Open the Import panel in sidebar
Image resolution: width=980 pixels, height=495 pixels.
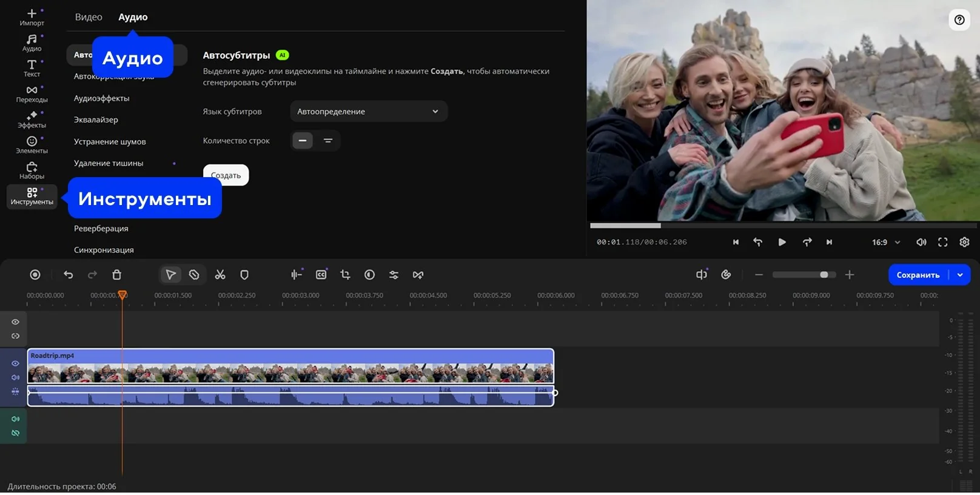pyautogui.click(x=32, y=17)
